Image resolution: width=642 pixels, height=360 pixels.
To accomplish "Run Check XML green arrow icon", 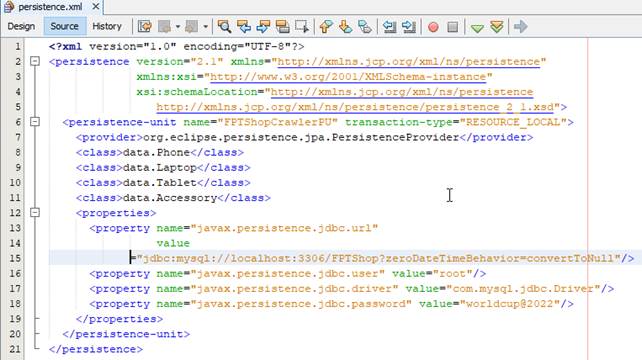I will click(x=477, y=27).
